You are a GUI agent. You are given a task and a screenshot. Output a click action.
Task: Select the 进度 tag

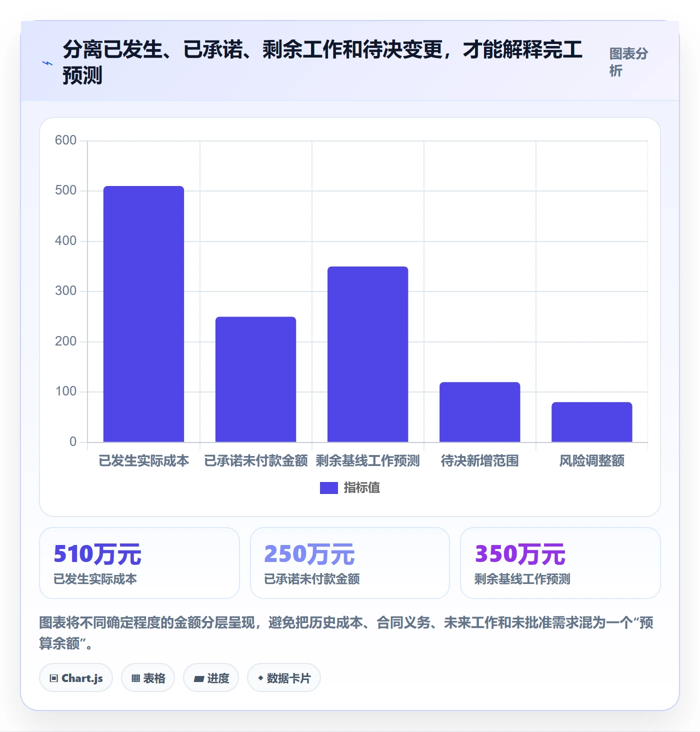211,678
